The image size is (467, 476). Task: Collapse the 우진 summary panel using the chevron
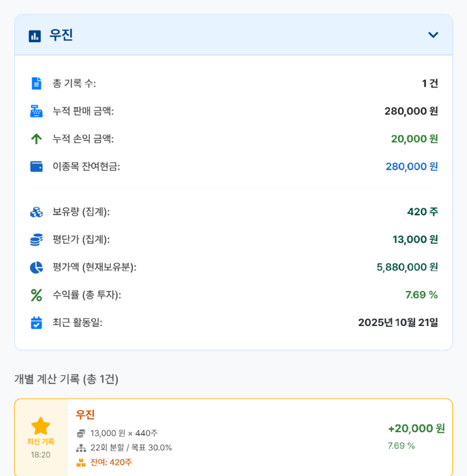point(433,34)
